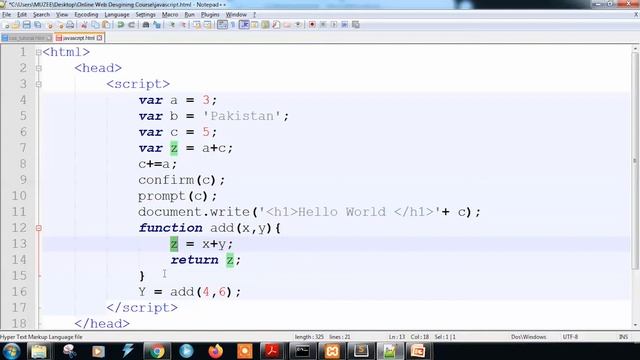This screenshot has height=360, width=640.
Task: Click the macro Playback toolbar icon
Action: pos(334,25)
